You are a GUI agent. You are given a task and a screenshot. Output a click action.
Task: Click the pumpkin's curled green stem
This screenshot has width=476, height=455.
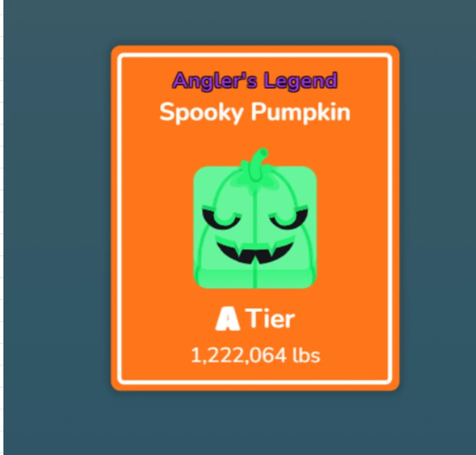tap(258, 164)
